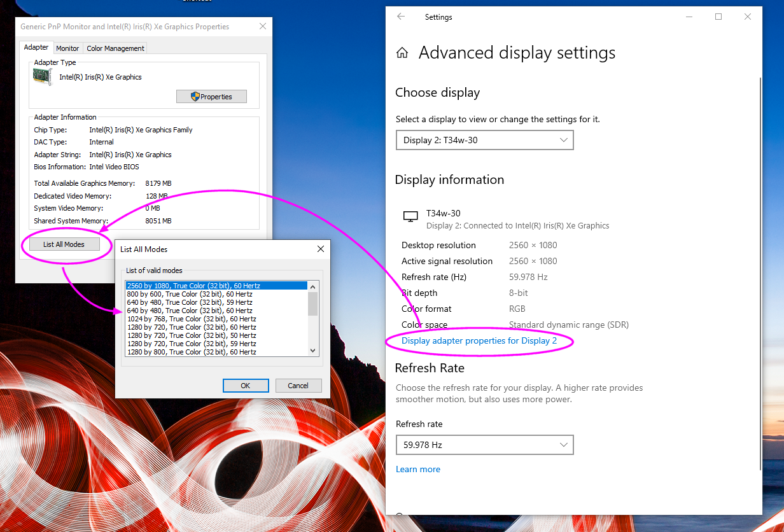
Task: Close the Graphics Properties dialog
Action: pyautogui.click(x=263, y=27)
